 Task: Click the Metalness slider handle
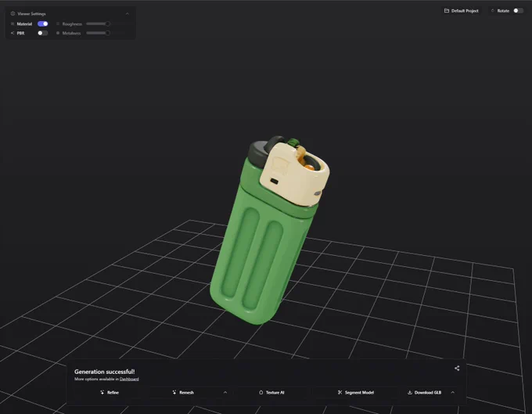pos(107,33)
